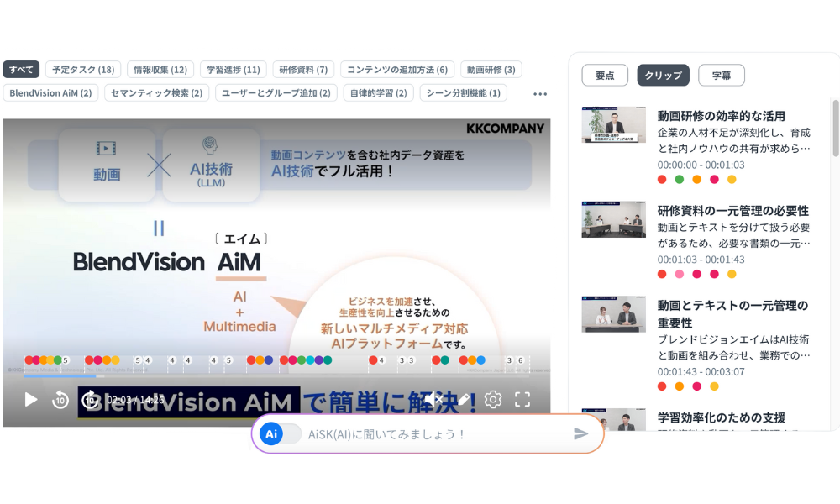Screen dimensions: 840x504
Task: Filter by セマンティック検索 (2)
Action: tap(156, 93)
